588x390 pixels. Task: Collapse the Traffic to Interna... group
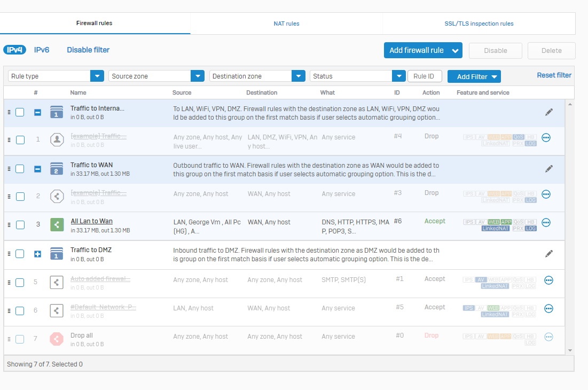(37, 112)
